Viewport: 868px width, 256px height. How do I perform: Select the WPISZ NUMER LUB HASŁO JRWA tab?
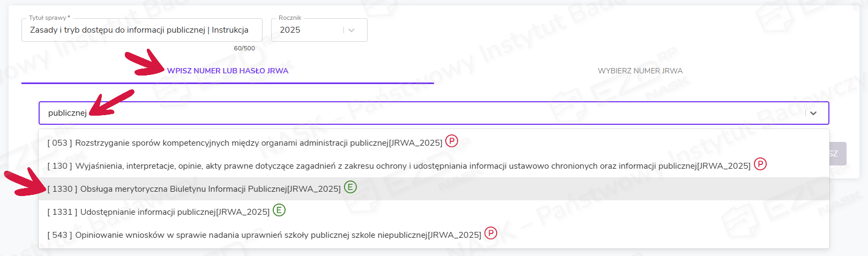coord(228,71)
